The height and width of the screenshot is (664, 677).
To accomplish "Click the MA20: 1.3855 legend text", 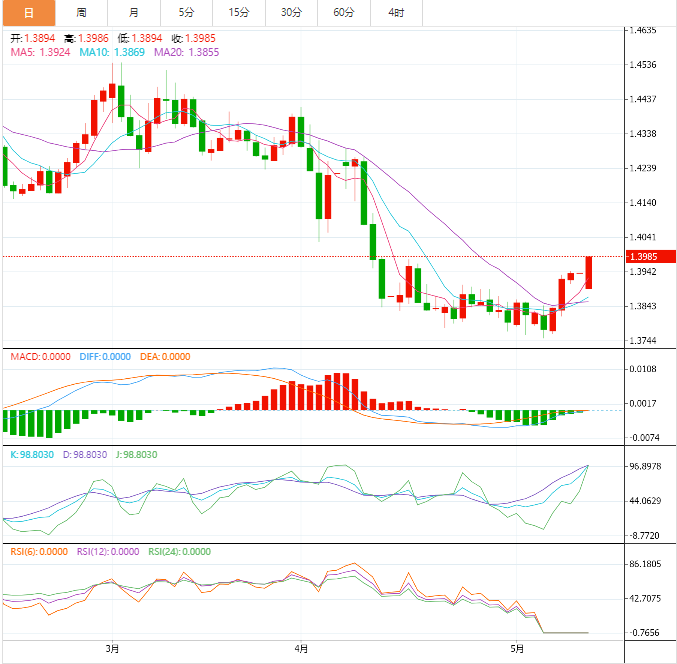I will coord(187,52).
